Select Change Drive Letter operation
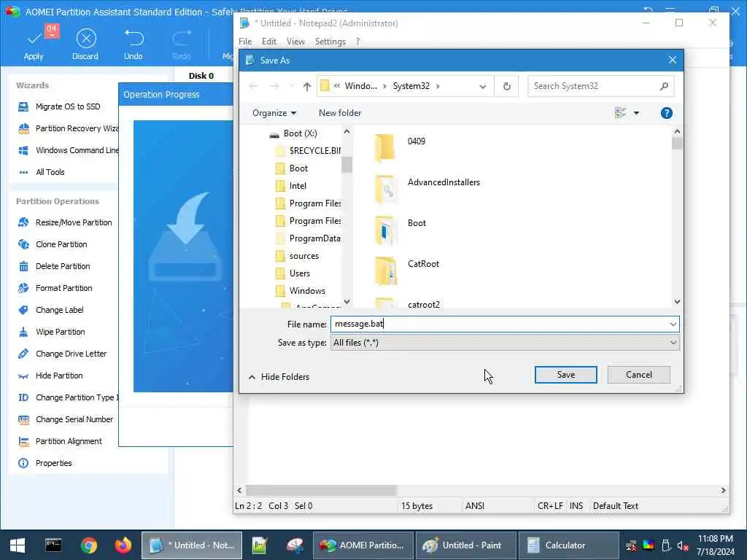747x560 pixels. coord(62,354)
